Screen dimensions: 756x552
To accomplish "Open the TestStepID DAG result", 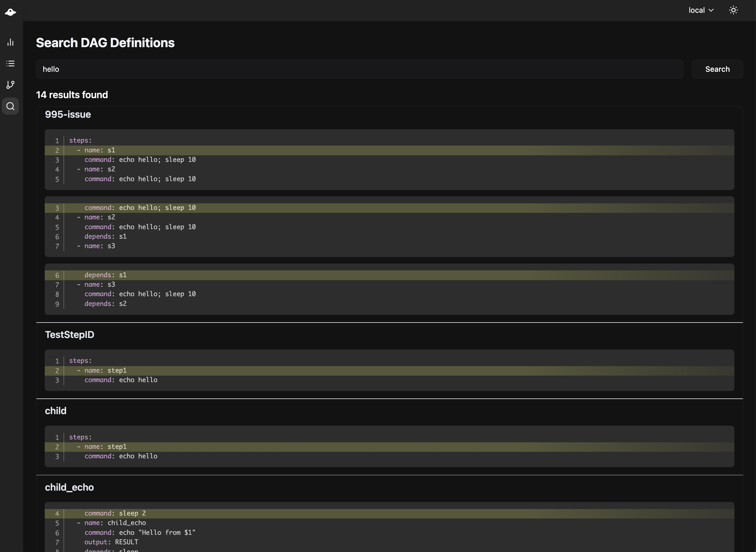I will click(69, 335).
